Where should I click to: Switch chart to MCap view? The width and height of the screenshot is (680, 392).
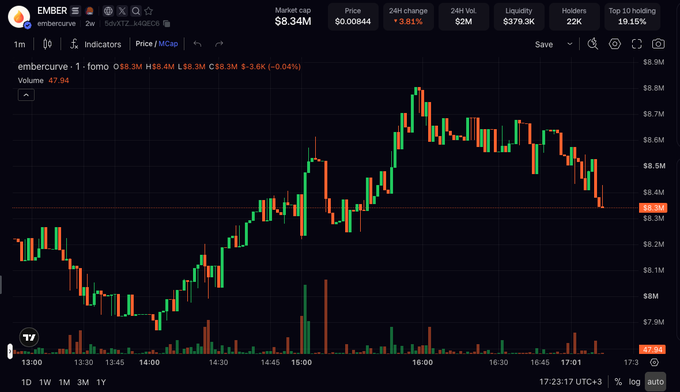click(x=168, y=44)
